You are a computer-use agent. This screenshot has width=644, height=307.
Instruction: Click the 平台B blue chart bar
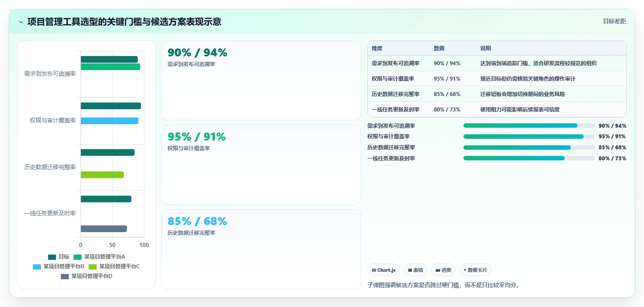click(110, 121)
